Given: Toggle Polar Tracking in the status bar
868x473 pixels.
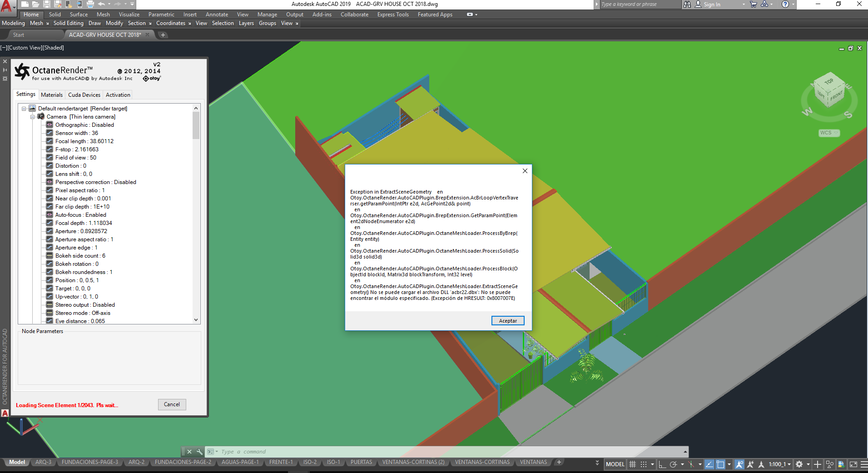Looking at the screenshot, I should click(x=673, y=464).
